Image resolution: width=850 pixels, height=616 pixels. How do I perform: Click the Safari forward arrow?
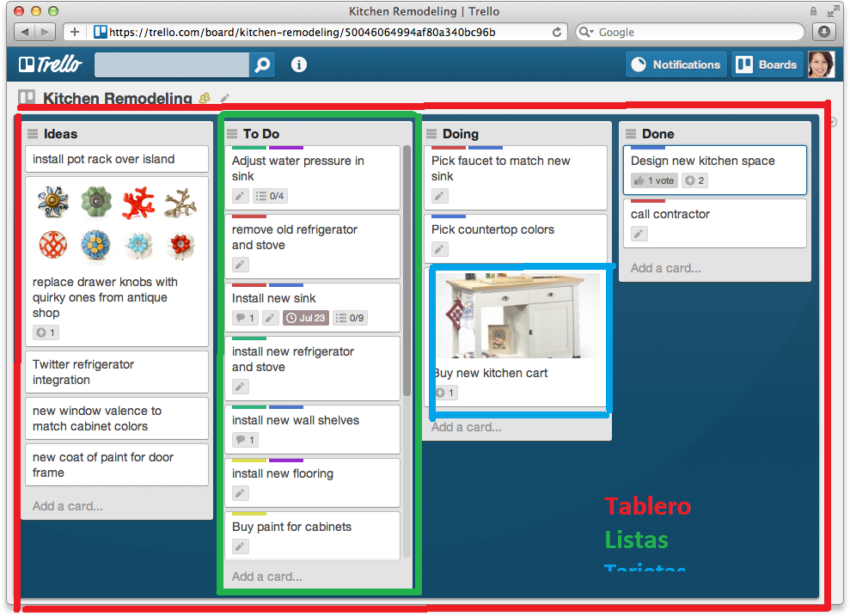click(x=45, y=32)
